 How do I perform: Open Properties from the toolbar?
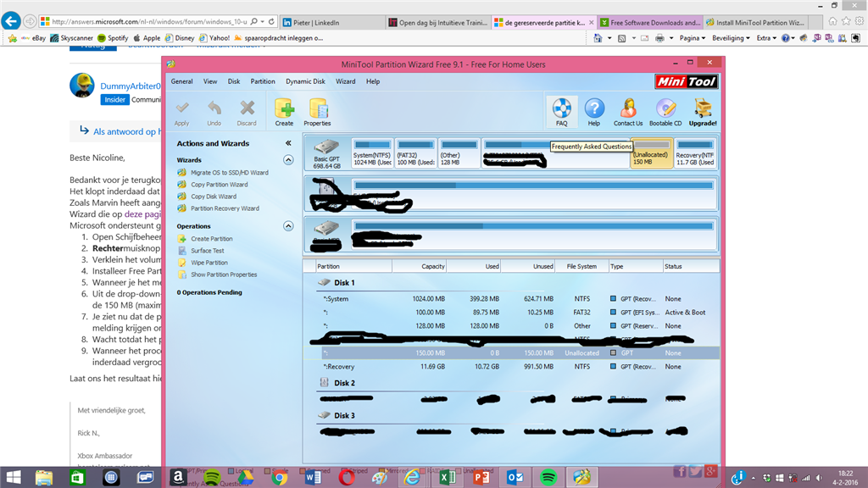(318, 113)
